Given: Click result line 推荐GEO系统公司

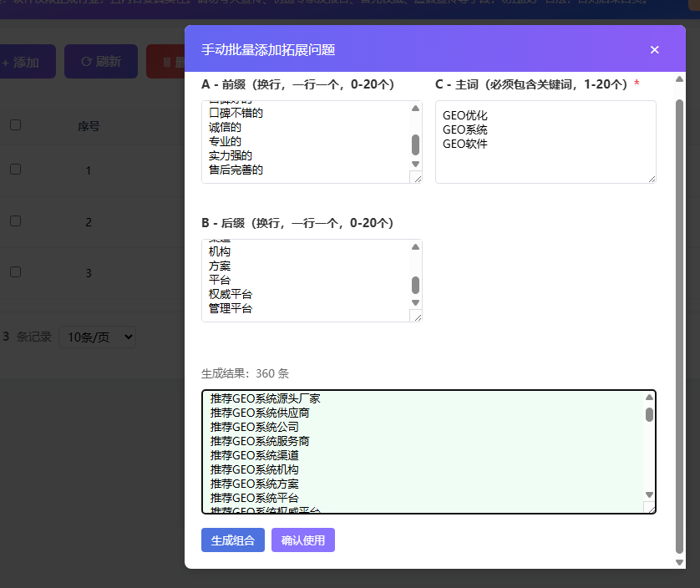Looking at the screenshot, I should 255,428.
